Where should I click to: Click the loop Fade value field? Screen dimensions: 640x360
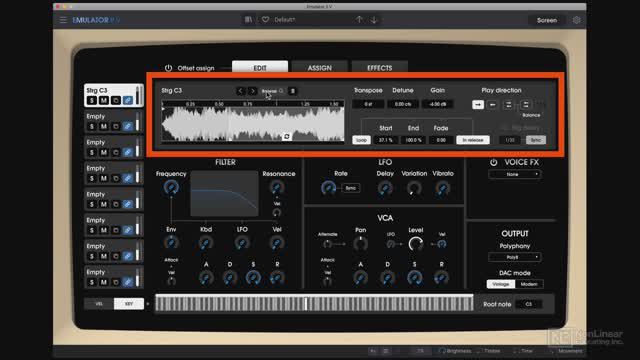441,140
